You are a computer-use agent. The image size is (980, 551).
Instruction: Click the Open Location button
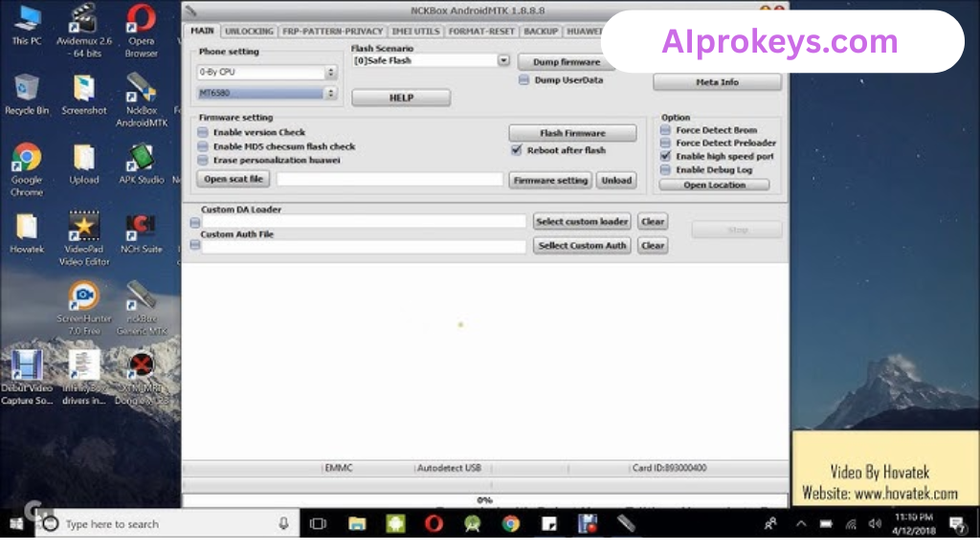714,185
